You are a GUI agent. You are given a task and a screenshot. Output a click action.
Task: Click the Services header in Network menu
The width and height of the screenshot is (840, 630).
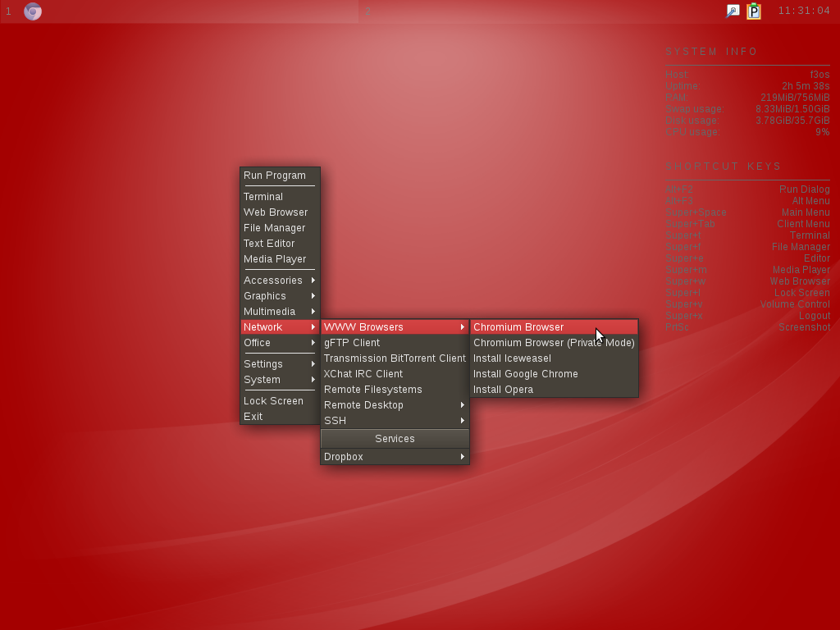395,438
